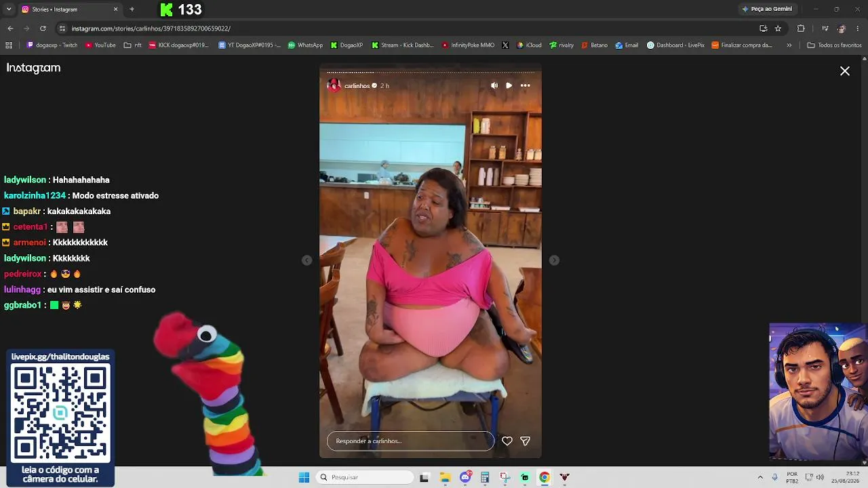868x488 pixels.
Task: Open the Windows Start menu
Action: tap(304, 477)
